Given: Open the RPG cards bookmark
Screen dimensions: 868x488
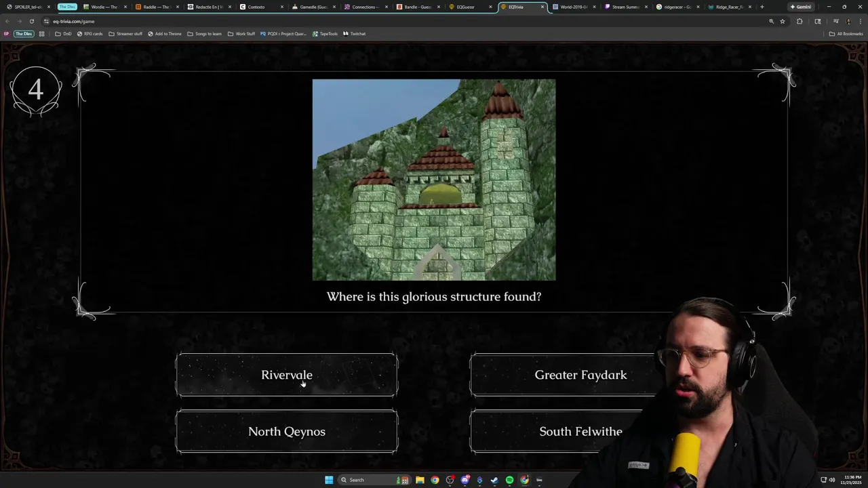Looking at the screenshot, I should (x=90, y=34).
